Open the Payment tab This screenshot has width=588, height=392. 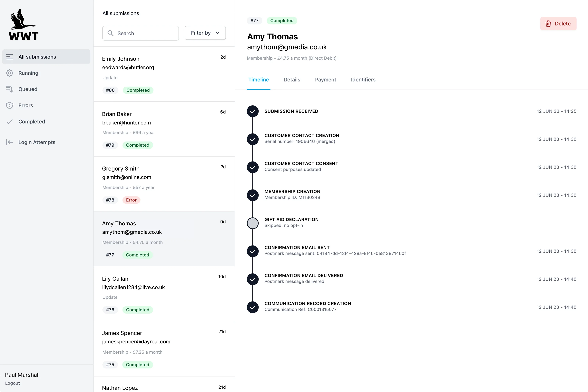pyautogui.click(x=326, y=80)
